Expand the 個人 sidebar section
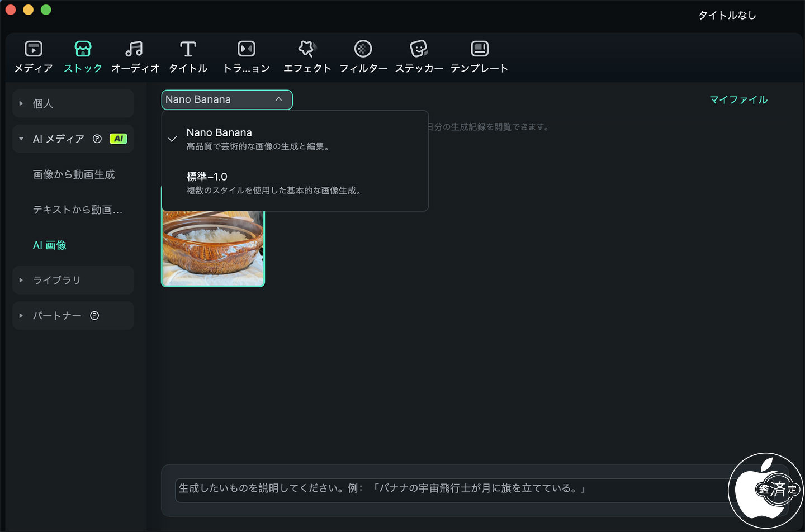The height and width of the screenshot is (532, 805). [21, 103]
